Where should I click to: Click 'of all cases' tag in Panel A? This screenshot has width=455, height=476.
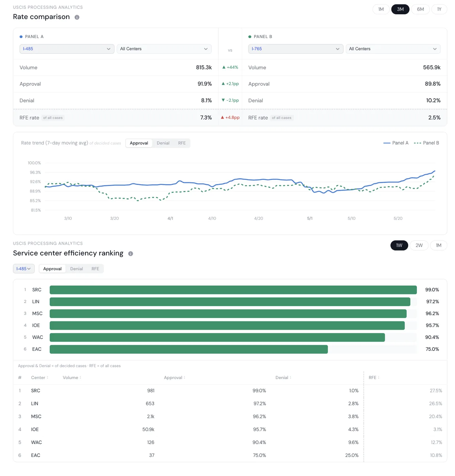53,118
